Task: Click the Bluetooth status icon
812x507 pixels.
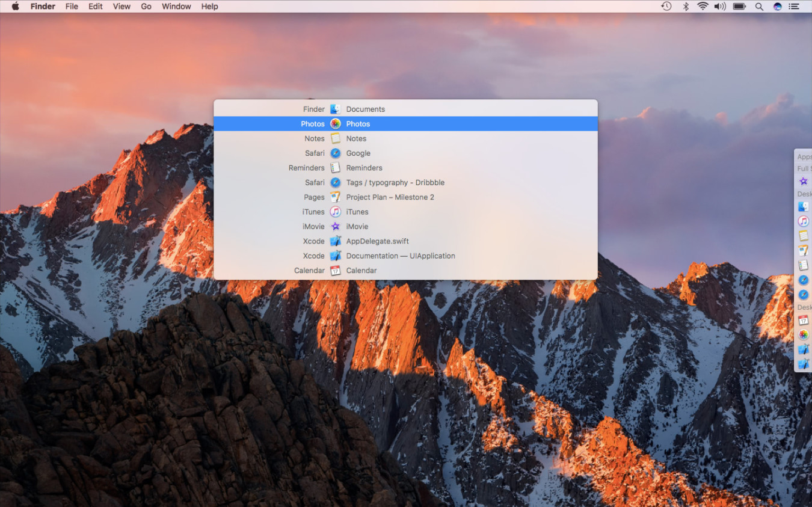Action: pos(685,6)
